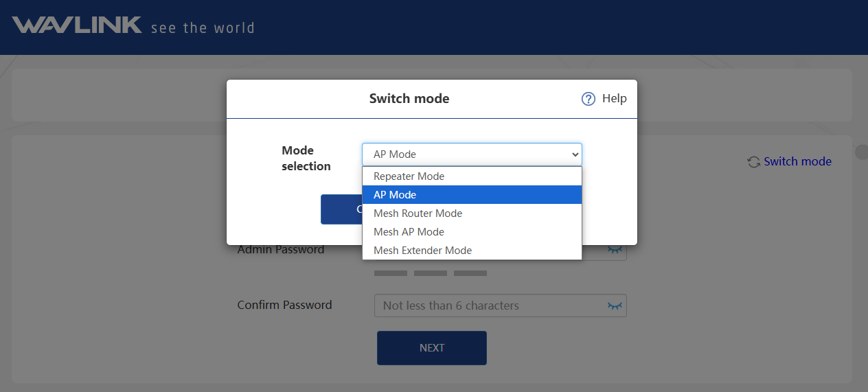Screen dimensions: 868x392
Task: Click the Help question mark icon
Action: point(588,99)
